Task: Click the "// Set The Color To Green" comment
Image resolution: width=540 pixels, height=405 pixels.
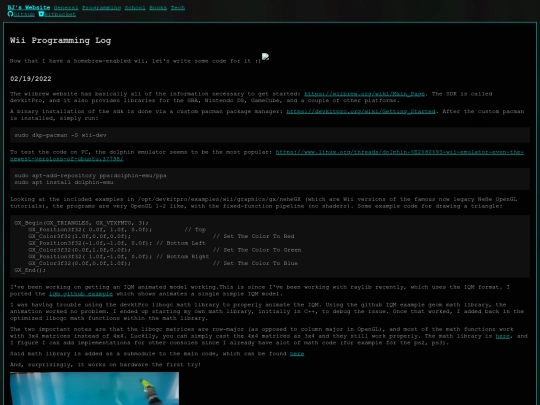Action: tap(257, 250)
